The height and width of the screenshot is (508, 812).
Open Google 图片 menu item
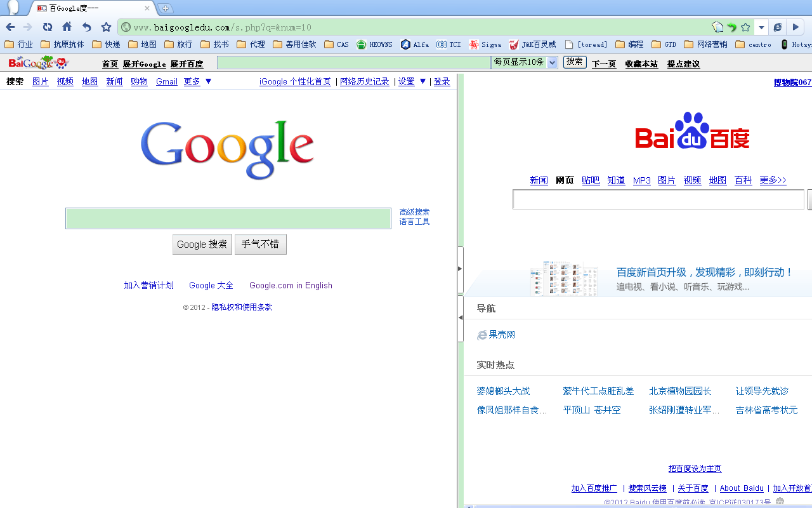pyautogui.click(x=41, y=81)
